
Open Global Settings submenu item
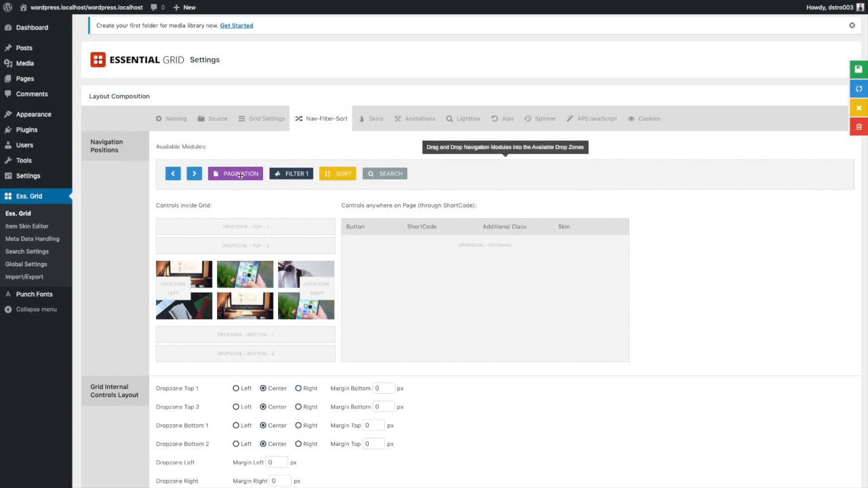[26, 264]
